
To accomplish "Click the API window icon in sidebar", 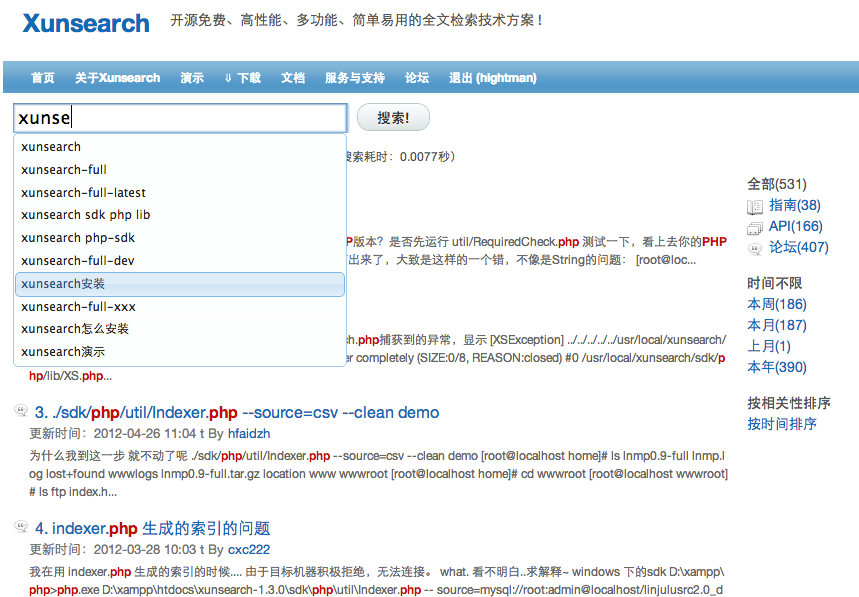I will point(755,228).
